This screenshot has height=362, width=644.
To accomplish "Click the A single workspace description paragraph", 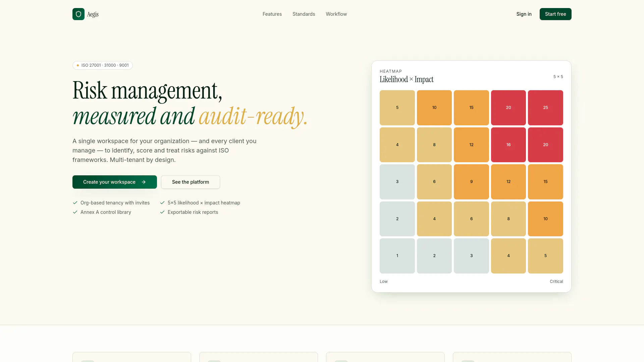I will [164, 150].
